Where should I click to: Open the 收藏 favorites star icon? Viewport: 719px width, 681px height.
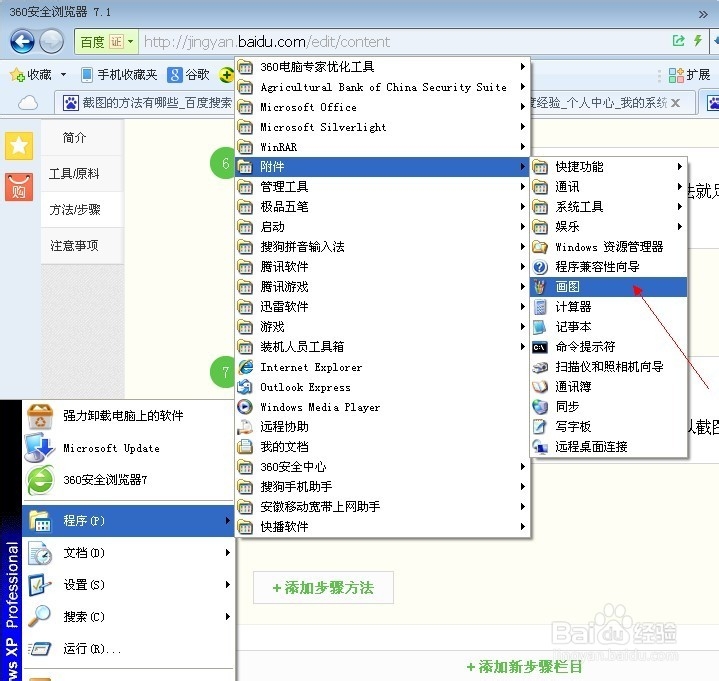(17, 74)
